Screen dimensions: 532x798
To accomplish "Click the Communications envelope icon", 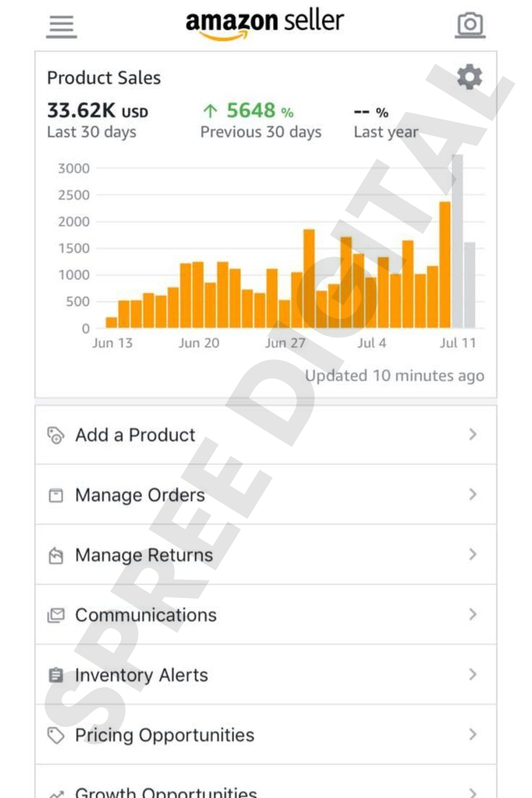I will [56, 615].
